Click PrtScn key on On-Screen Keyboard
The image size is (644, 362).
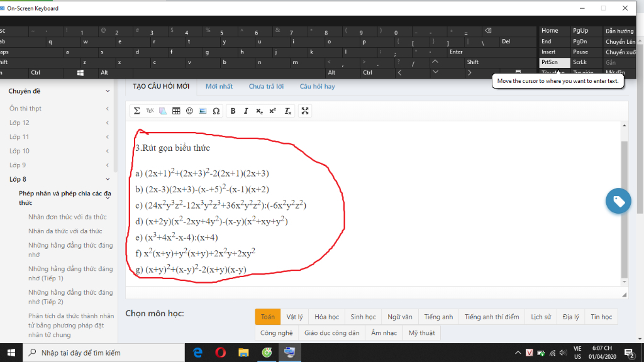(x=555, y=62)
